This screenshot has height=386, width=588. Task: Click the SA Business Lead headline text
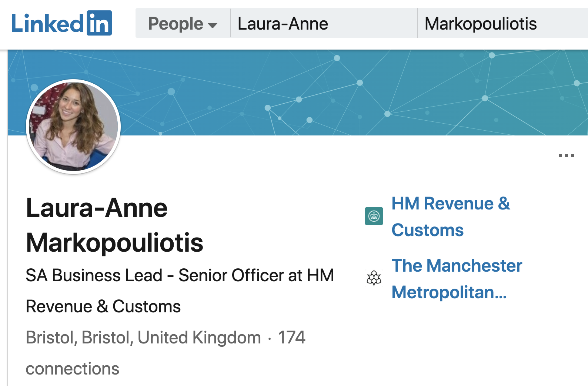pyautogui.click(x=180, y=275)
